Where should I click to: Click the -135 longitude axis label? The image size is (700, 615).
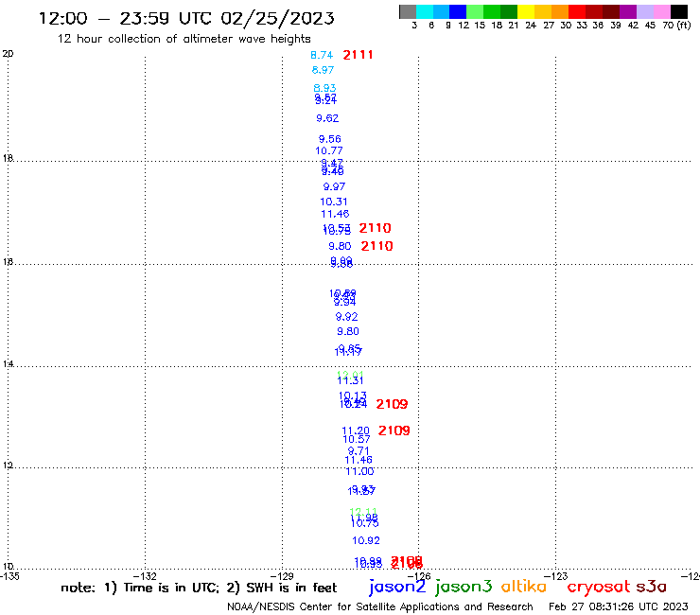(9, 576)
